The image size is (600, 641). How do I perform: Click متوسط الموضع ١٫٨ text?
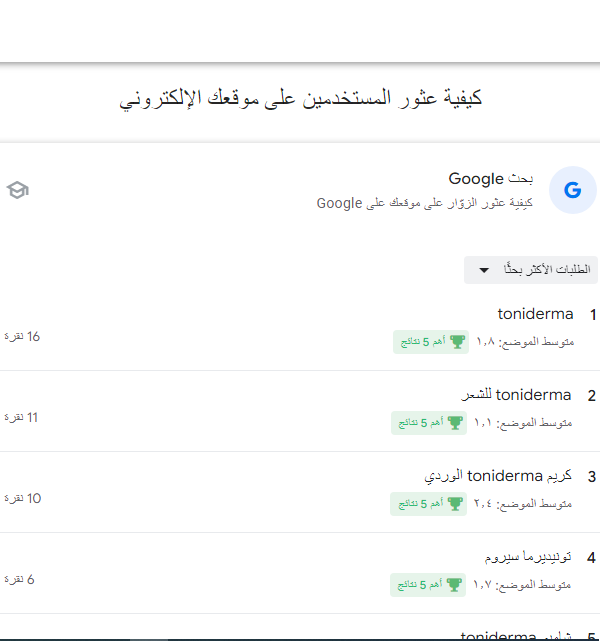pos(525,341)
